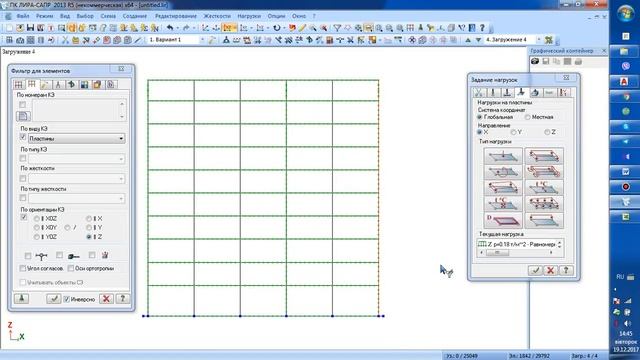Go to next load case with down triangle

[478, 40]
